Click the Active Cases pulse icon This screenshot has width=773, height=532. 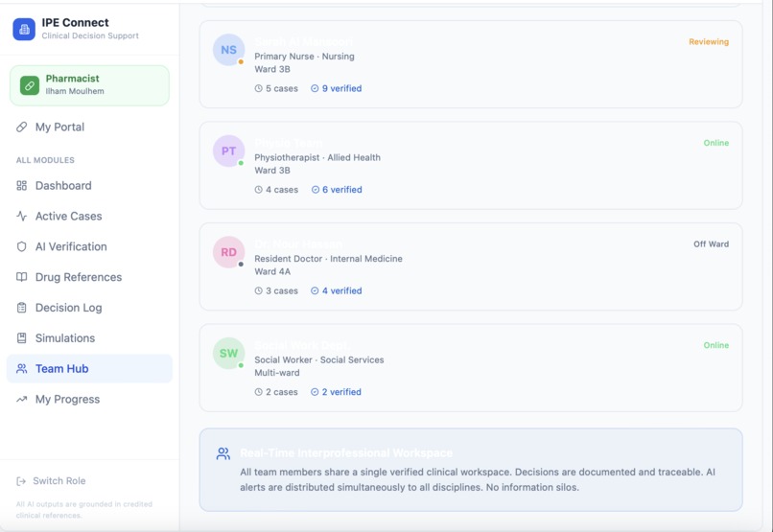pyautogui.click(x=22, y=217)
